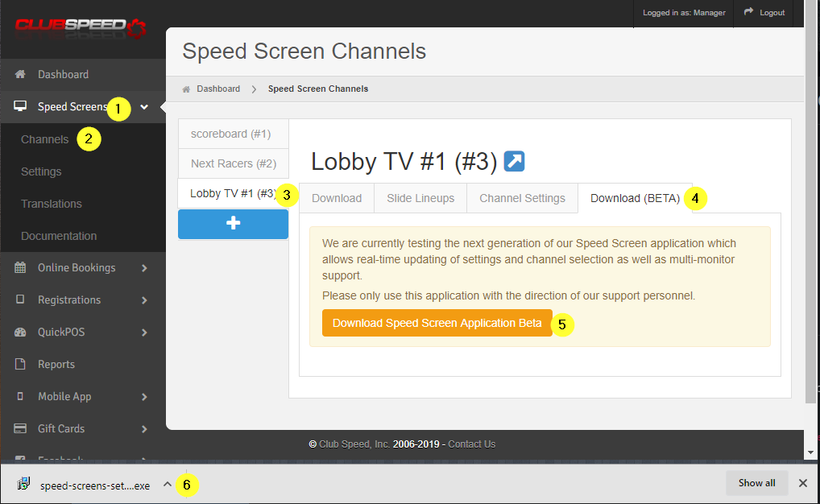Click the Logout arrow icon
The height and width of the screenshot is (504, 820).
pos(749,11)
